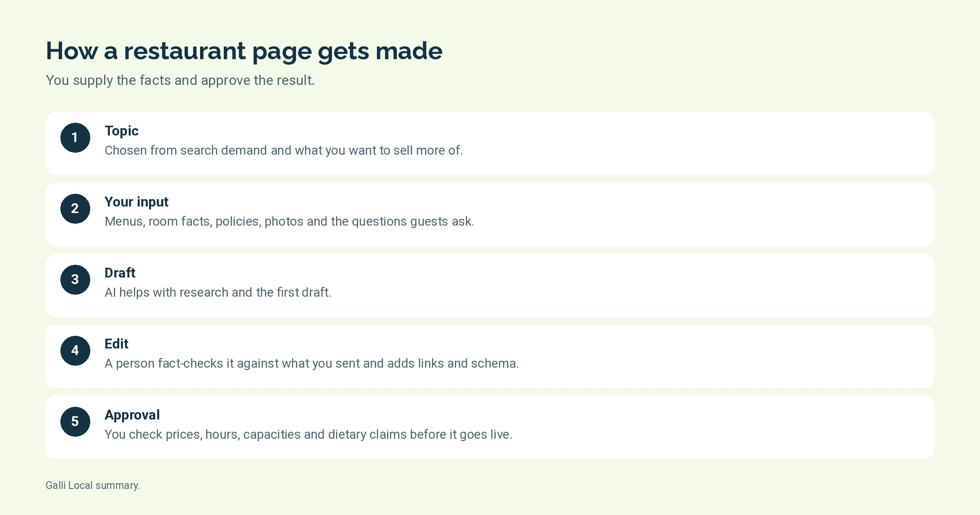Click "Menus, room facts, policies" description text
The image size is (980, 515).
[289, 222]
